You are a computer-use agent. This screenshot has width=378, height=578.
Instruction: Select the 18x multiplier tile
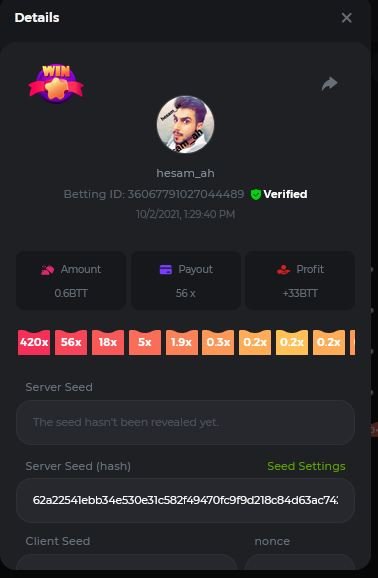(108, 342)
